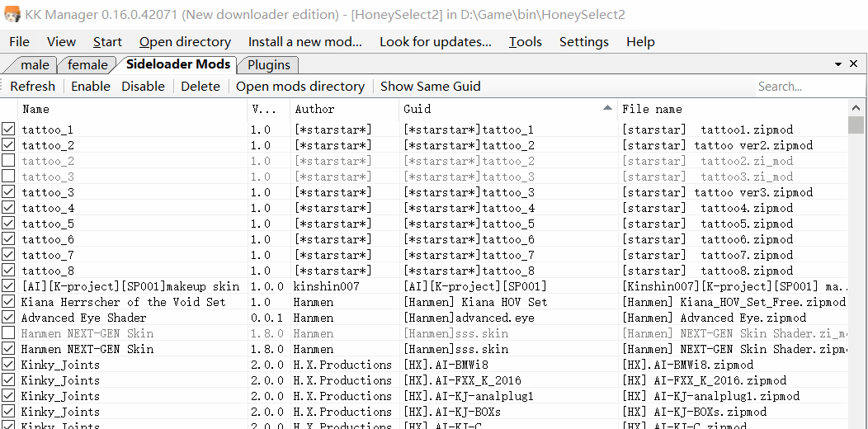This screenshot has width=868, height=429.
Task: Select the tattoo_1 name cell
Action: tap(48, 130)
